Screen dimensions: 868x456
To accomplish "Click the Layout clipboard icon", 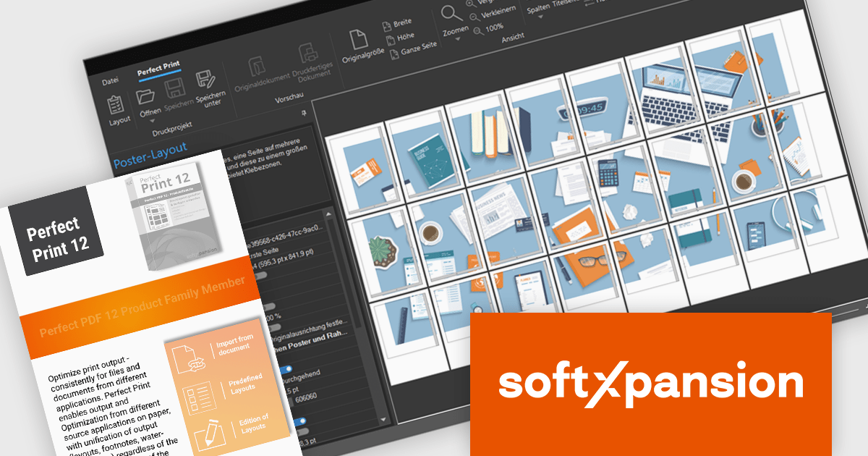I will (117, 106).
